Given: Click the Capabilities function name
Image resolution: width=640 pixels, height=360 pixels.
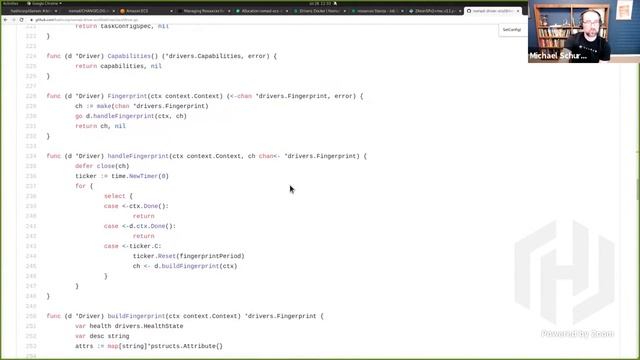Looking at the screenshot, I should (129, 56).
